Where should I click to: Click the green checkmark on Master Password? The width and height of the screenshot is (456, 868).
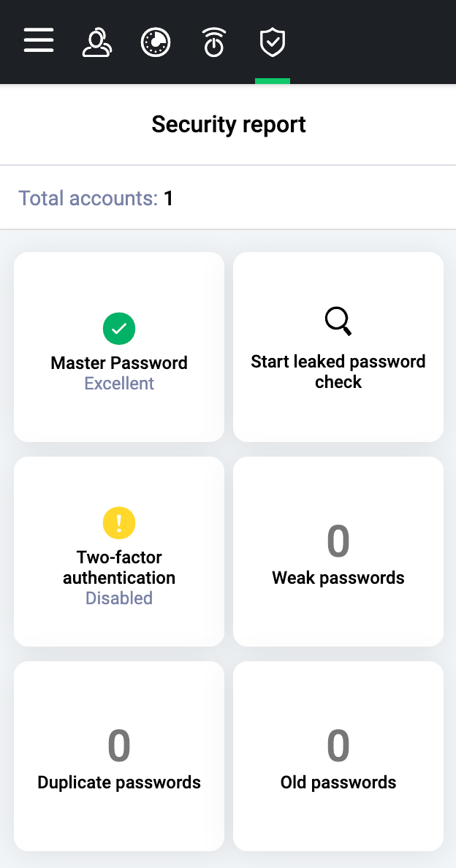click(x=119, y=329)
